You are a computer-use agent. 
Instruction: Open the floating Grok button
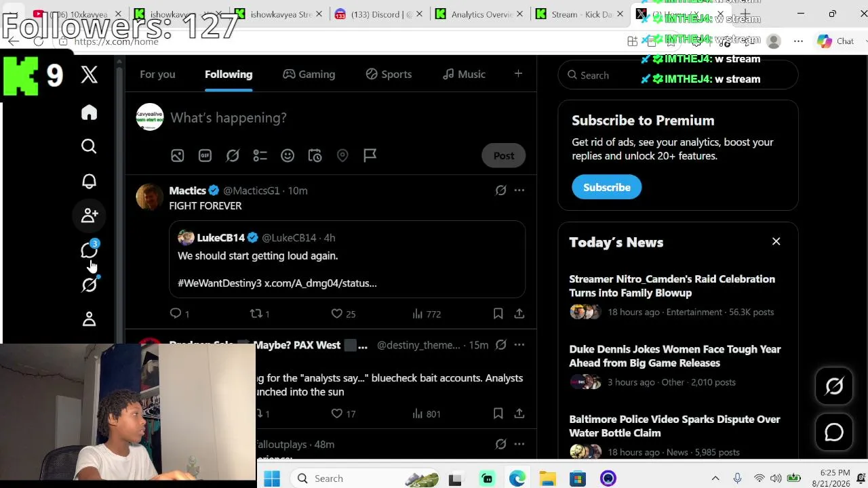834,386
